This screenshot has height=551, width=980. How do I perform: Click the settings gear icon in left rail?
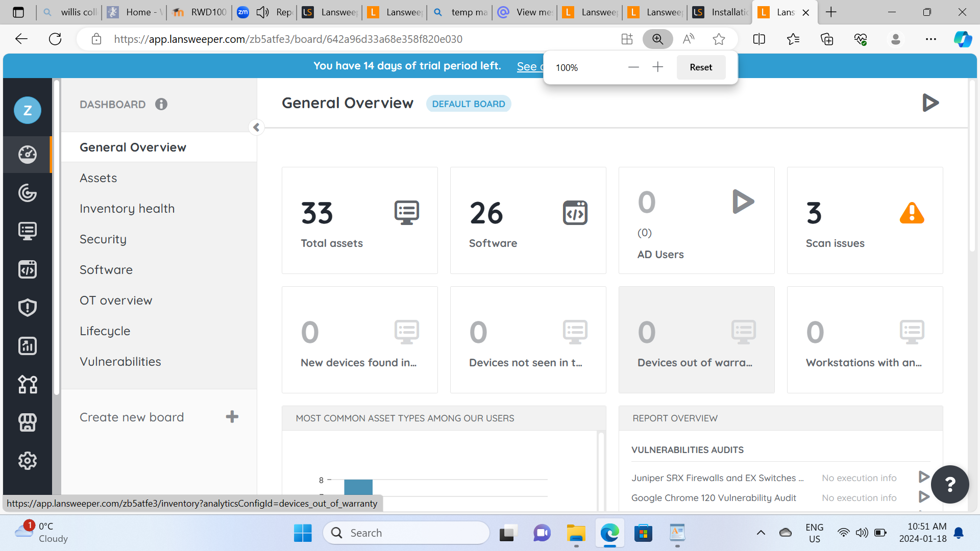pos(28,461)
